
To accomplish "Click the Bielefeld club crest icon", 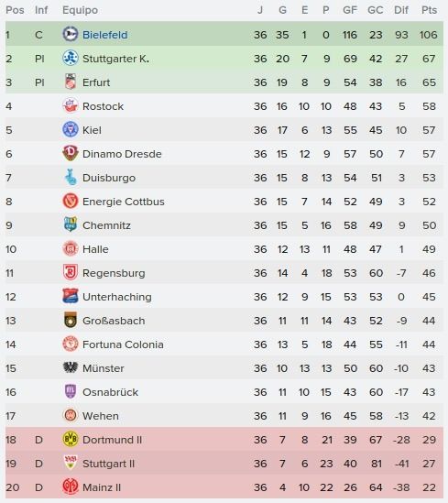I will click(71, 34).
